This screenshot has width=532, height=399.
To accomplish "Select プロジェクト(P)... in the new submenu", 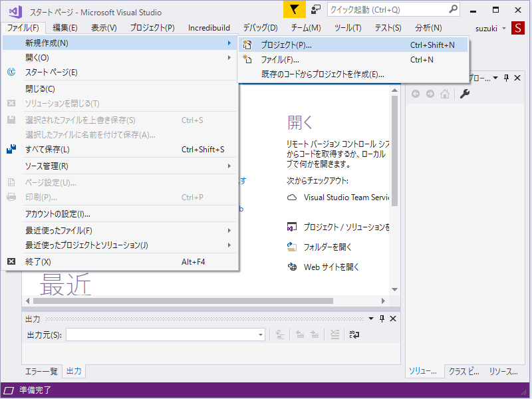I will click(x=286, y=45).
